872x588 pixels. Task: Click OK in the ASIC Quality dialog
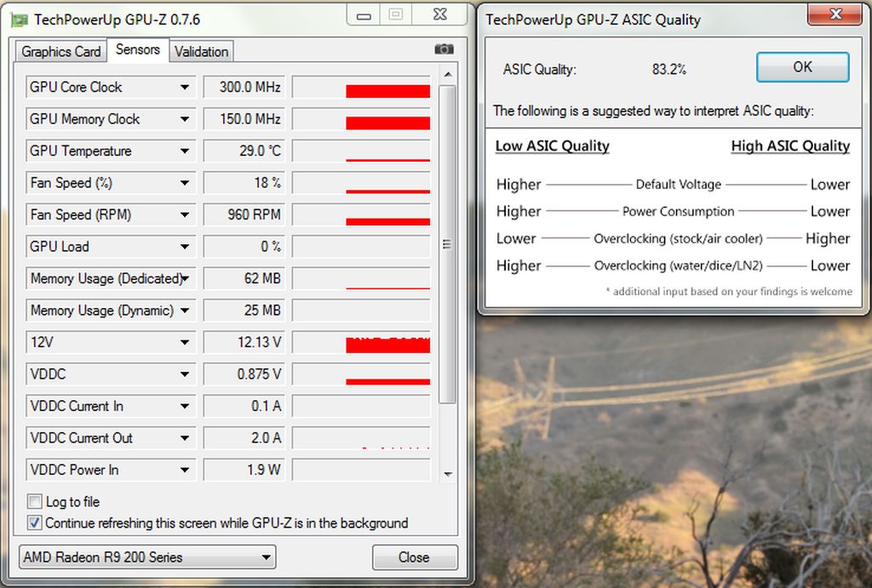802,67
